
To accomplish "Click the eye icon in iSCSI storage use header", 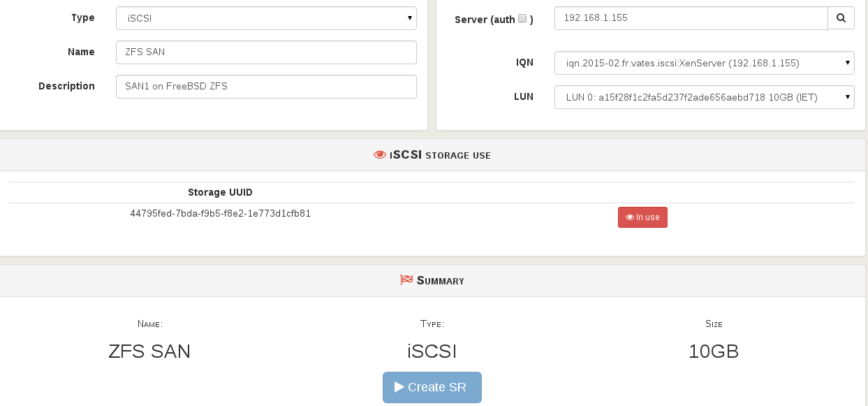I will [380, 155].
